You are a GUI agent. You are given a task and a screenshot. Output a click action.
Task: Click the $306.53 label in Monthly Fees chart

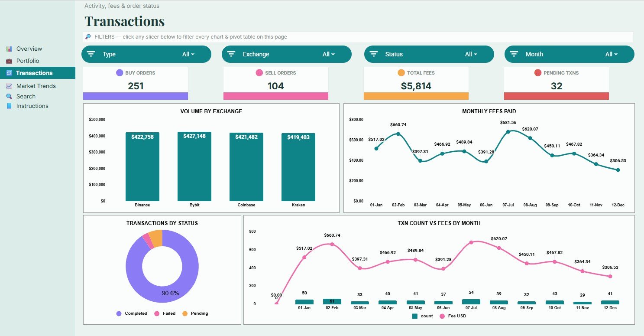(618, 160)
